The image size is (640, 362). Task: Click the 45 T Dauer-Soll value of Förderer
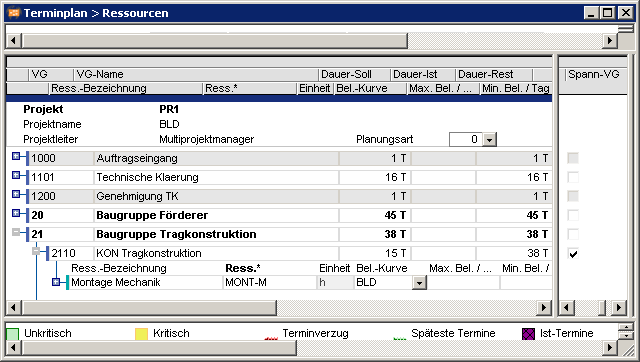pos(395,215)
